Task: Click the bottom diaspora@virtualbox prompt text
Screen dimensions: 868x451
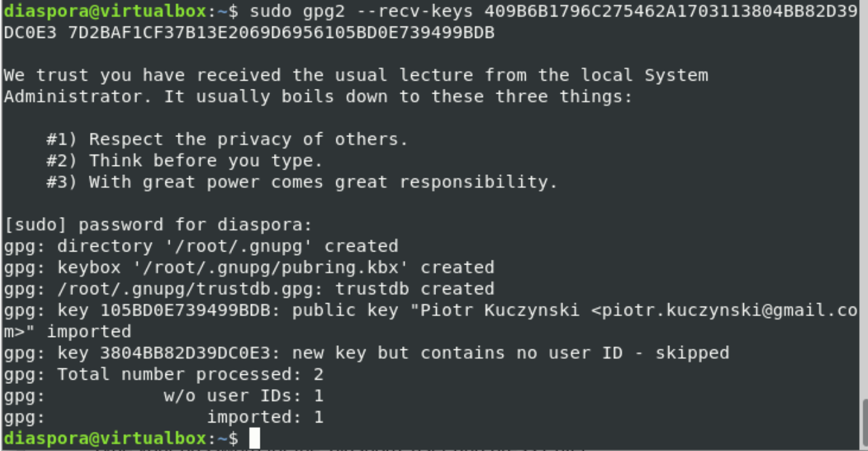Action: pos(104,438)
